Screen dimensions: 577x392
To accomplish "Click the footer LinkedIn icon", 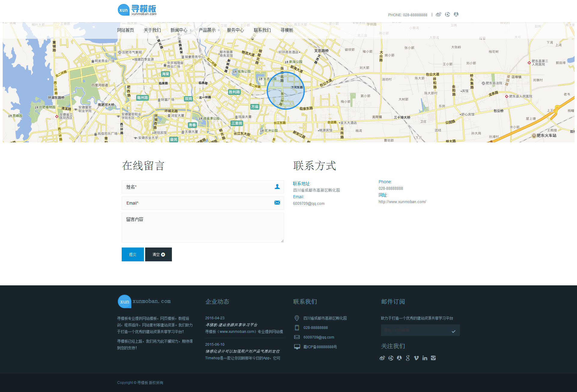I will click(x=425, y=358).
